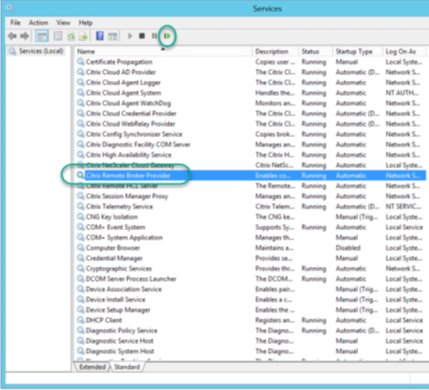Sort by the Name column header
This screenshot has height=390, width=429.
coord(163,51)
